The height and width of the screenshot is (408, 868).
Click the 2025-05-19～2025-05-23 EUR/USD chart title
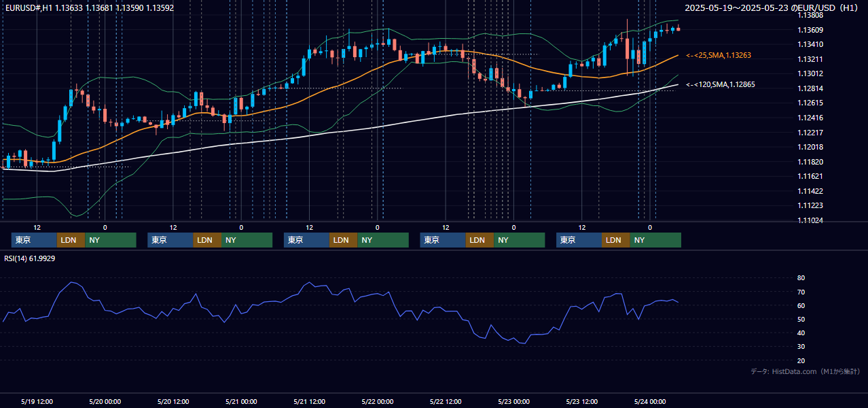[772, 8]
